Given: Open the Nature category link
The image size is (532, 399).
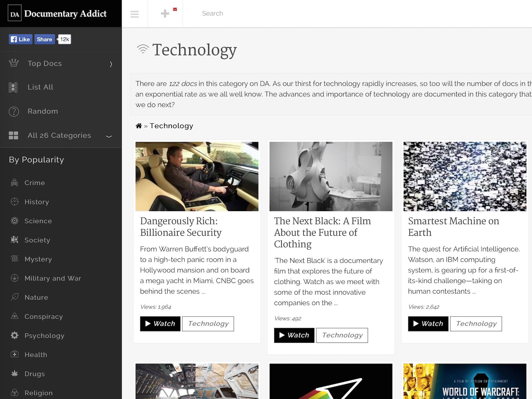Looking at the screenshot, I should tap(36, 297).
